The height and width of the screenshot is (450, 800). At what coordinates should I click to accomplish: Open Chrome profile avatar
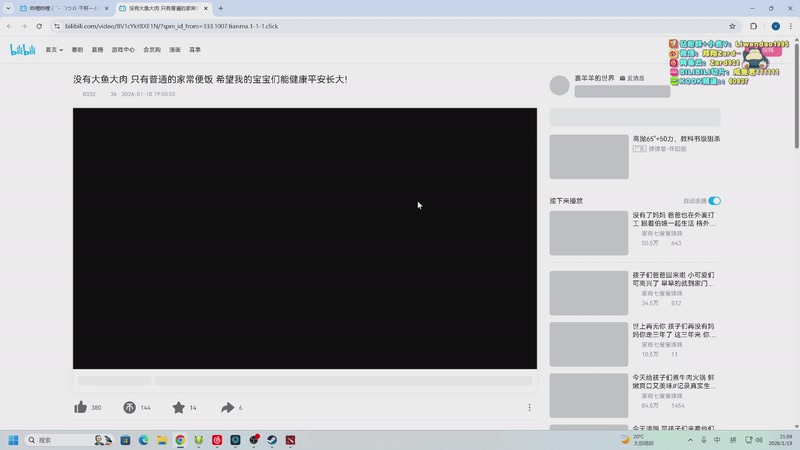[x=776, y=26]
